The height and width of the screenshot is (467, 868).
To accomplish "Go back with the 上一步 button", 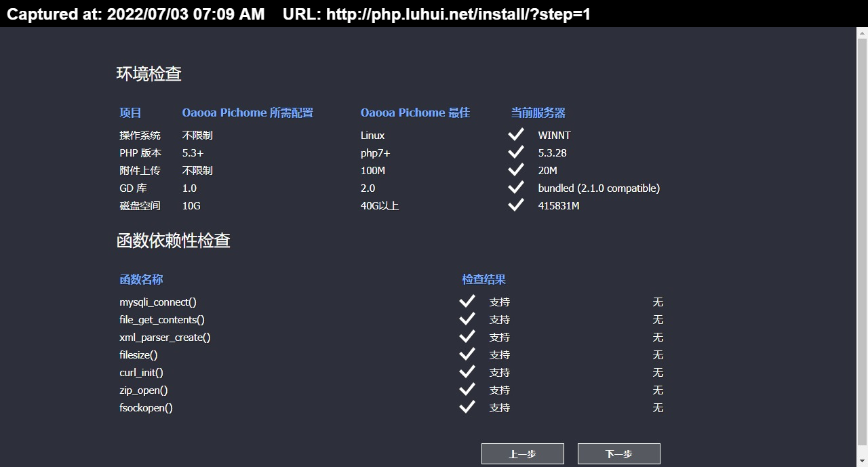I will coord(523,454).
